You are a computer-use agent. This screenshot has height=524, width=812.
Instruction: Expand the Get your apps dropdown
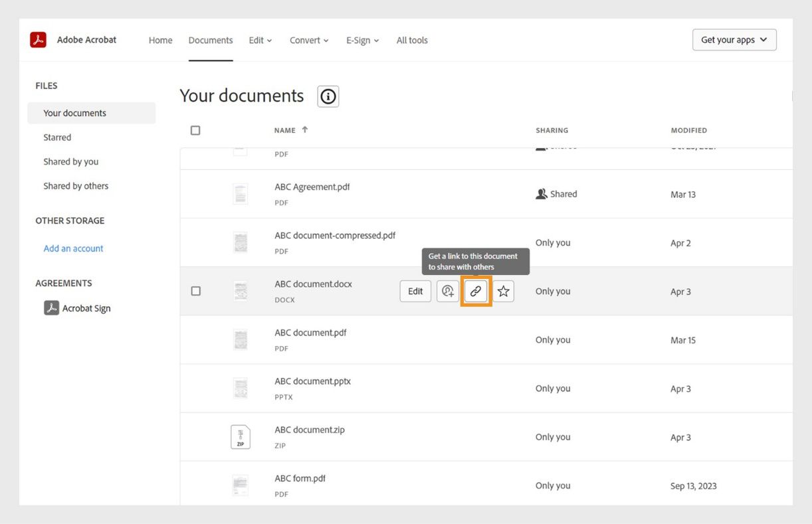(734, 39)
